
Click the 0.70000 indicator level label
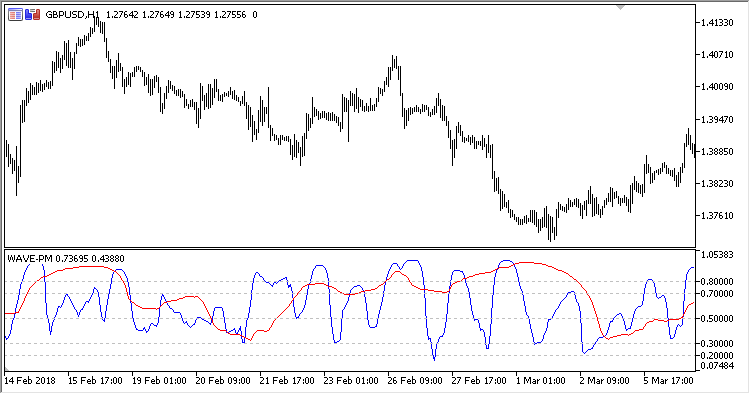click(717, 294)
